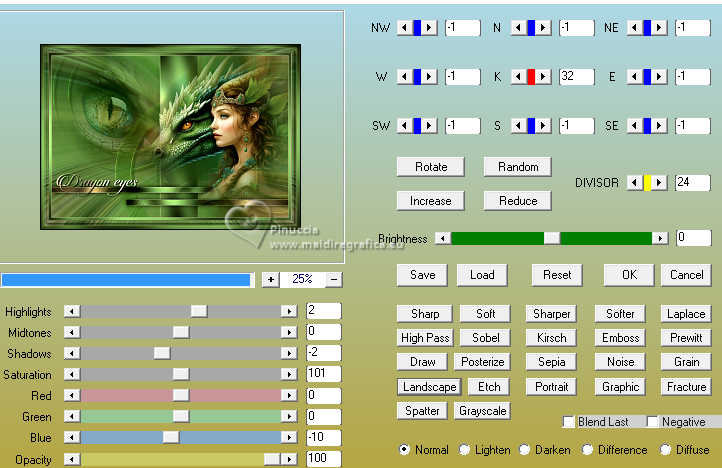Decrease E value with left arrow

coord(635,76)
